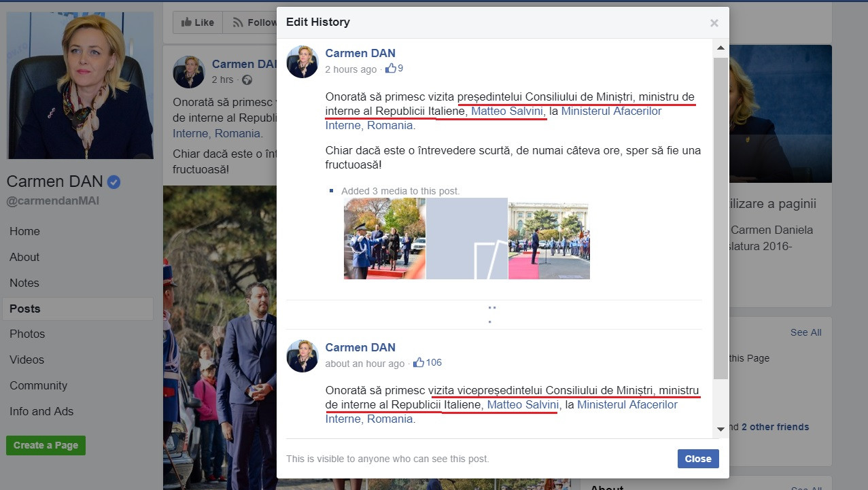Screen dimensions: 868x490
Task: Click like thumb icon showing 106
Action: point(419,363)
